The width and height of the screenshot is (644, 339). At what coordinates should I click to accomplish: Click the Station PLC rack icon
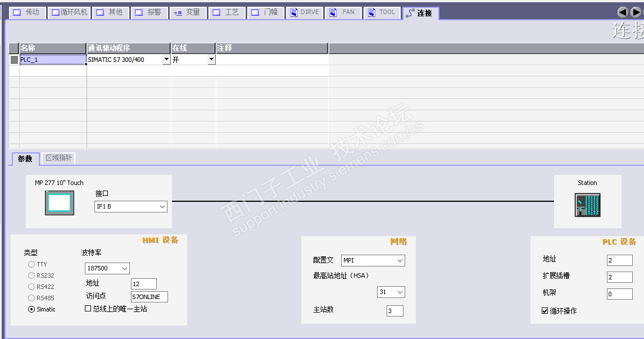tap(587, 205)
